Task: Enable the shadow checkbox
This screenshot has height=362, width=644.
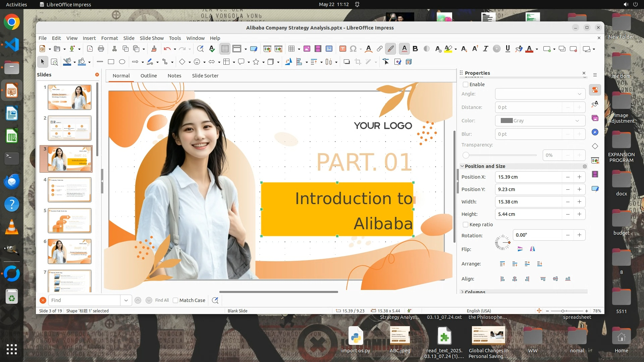Action: (466, 84)
